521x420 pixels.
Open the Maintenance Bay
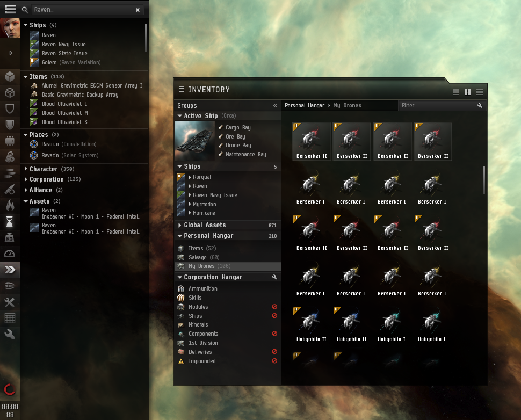[x=245, y=154]
